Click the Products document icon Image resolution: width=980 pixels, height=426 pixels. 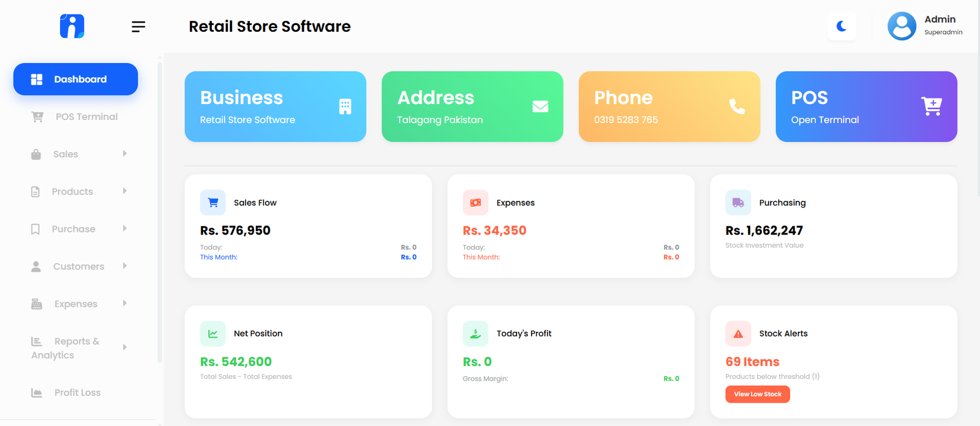36,192
